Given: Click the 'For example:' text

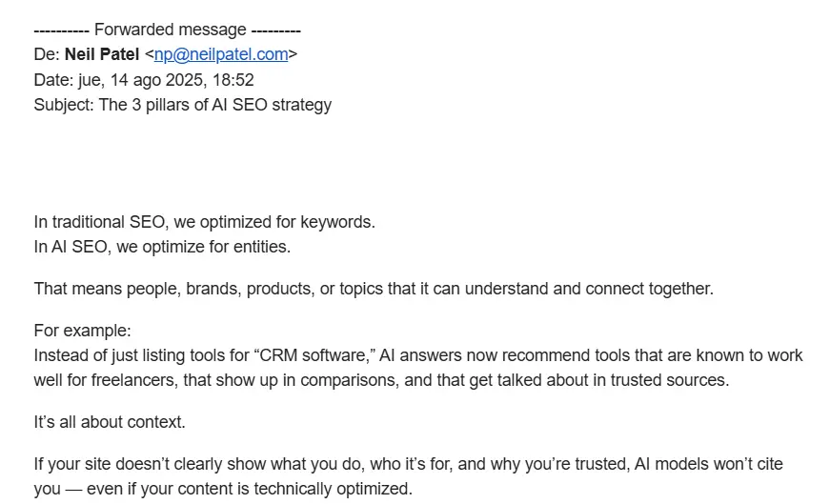Looking at the screenshot, I should (82, 331).
